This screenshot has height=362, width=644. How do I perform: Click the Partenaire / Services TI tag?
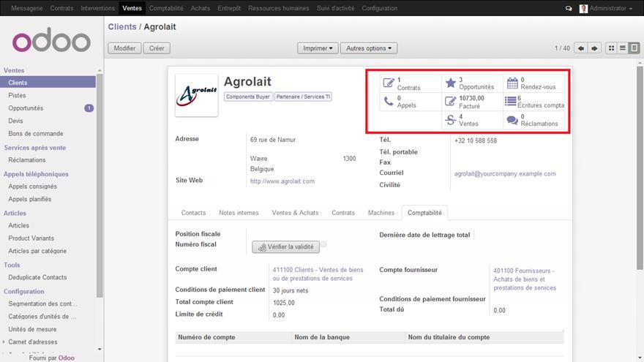303,97
